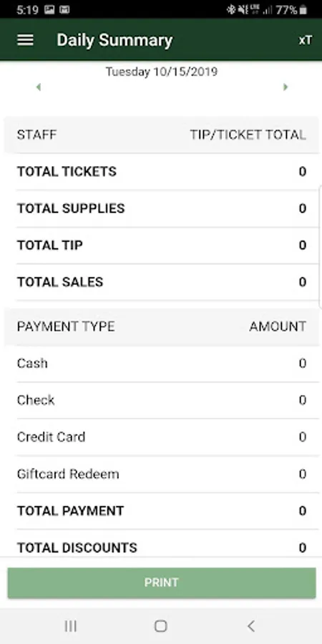Tap the Credit Card payment row
The image size is (322, 644).
pyautogui.click(x=162, y=437)
